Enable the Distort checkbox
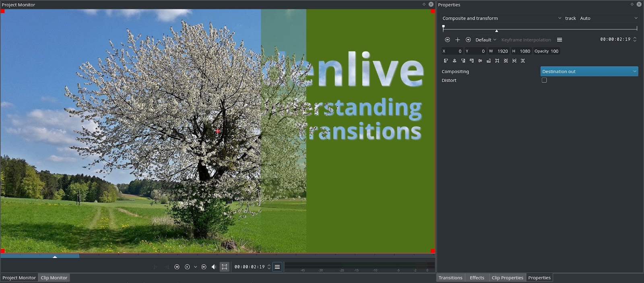The image size is (644, 283). 544,80
